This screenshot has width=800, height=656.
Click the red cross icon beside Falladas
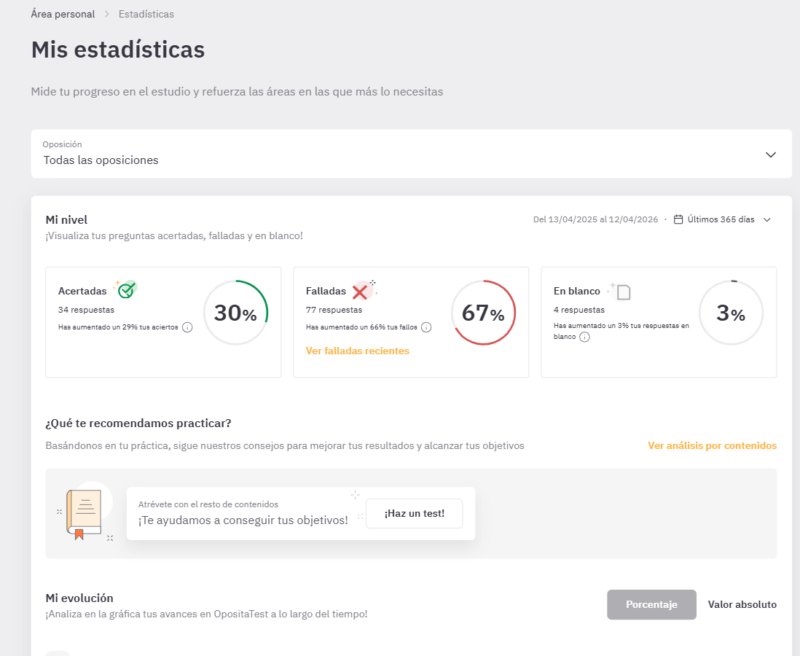click(360, 291)
